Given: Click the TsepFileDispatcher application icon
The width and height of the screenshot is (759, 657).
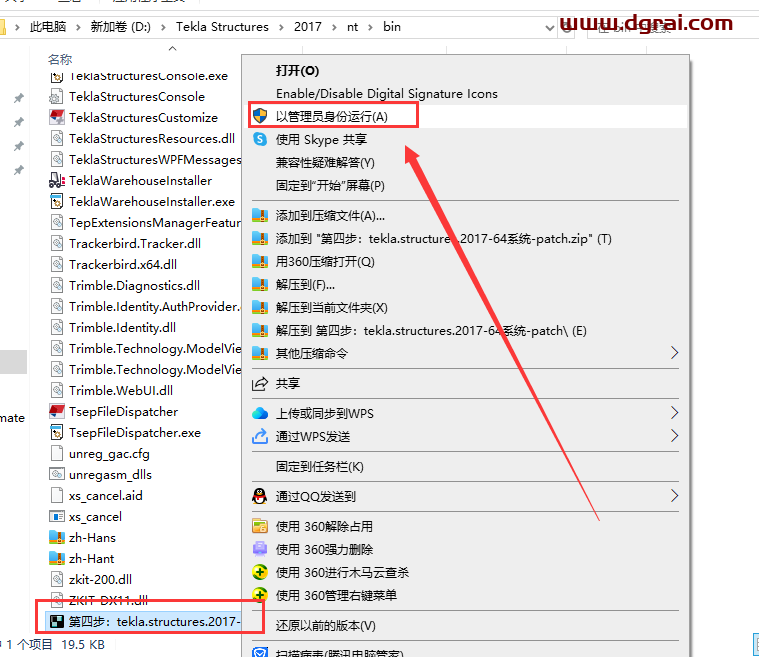Looking at the screenshot, I should (x=57, y=412).
